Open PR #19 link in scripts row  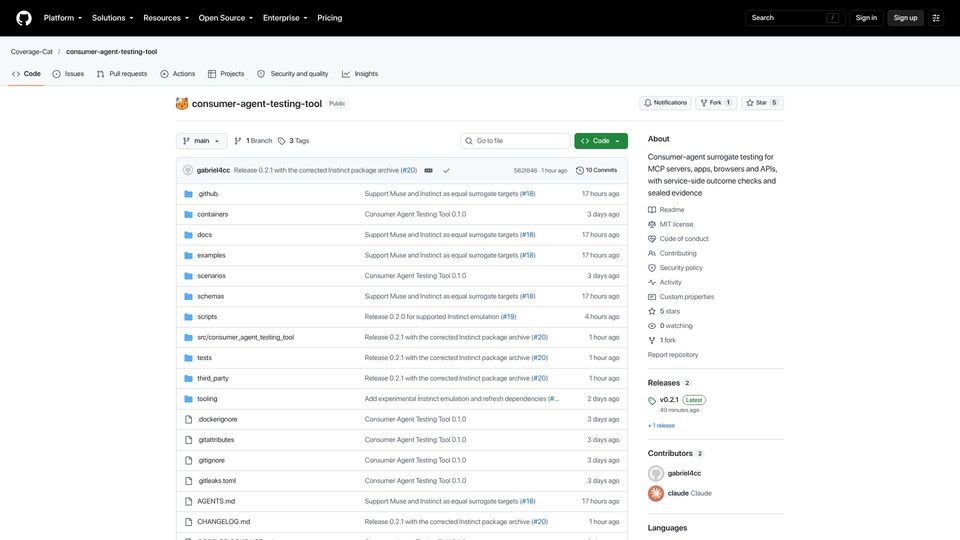coord(508,317)
